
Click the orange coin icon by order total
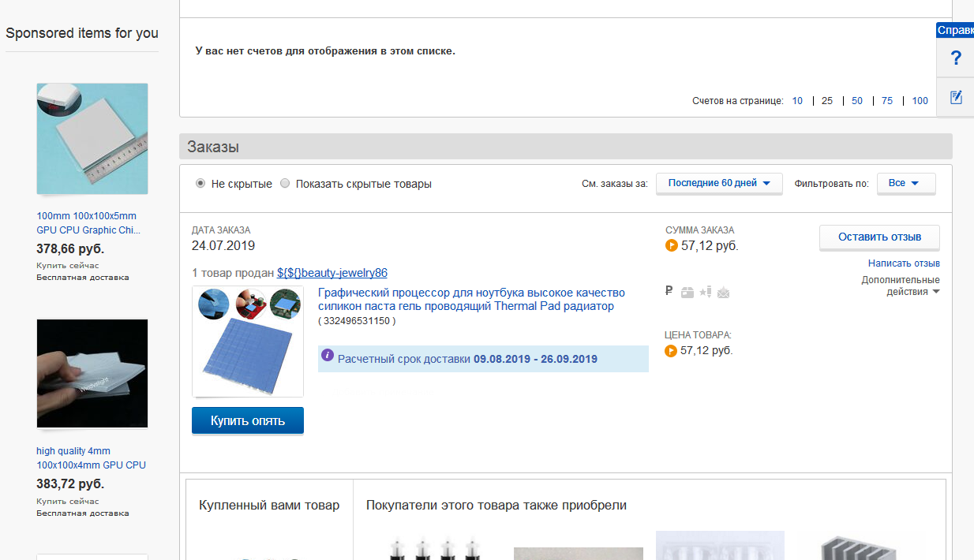pyautogui.click(x=671, y=245)
